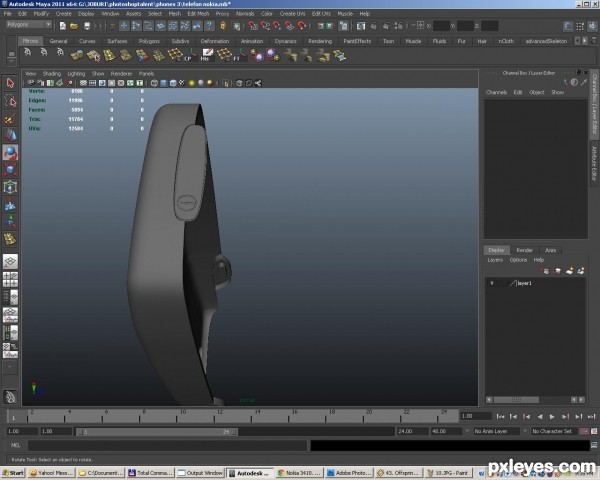Open the shelf tab selector menu
The width and height of the screenshot is (600, 480).
click(x=11, y=54)
